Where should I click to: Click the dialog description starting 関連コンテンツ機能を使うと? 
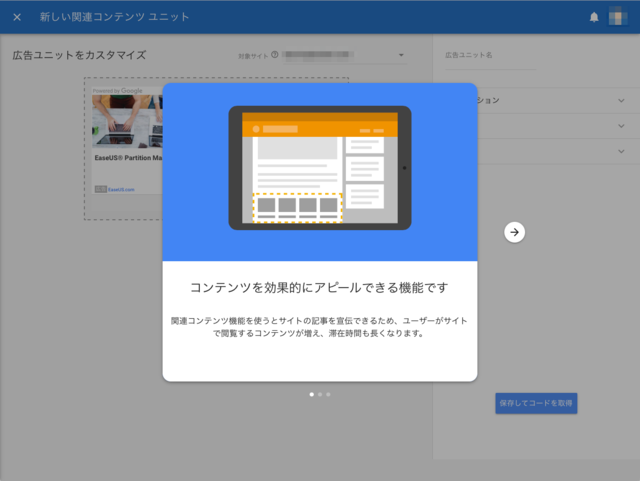(319, 327)
